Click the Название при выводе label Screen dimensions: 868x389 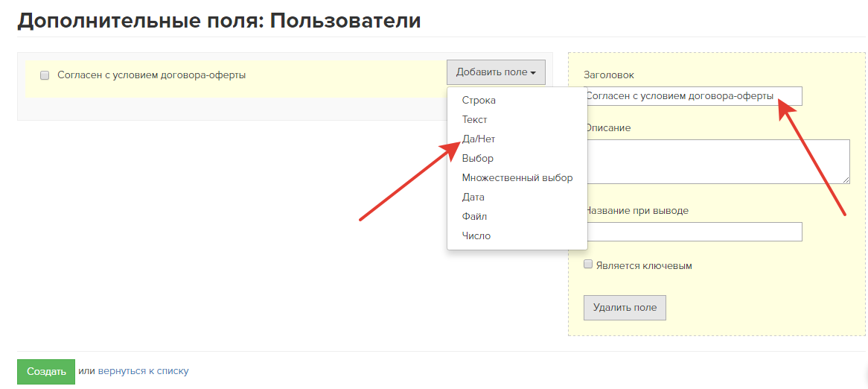click(x=636, y=210)
